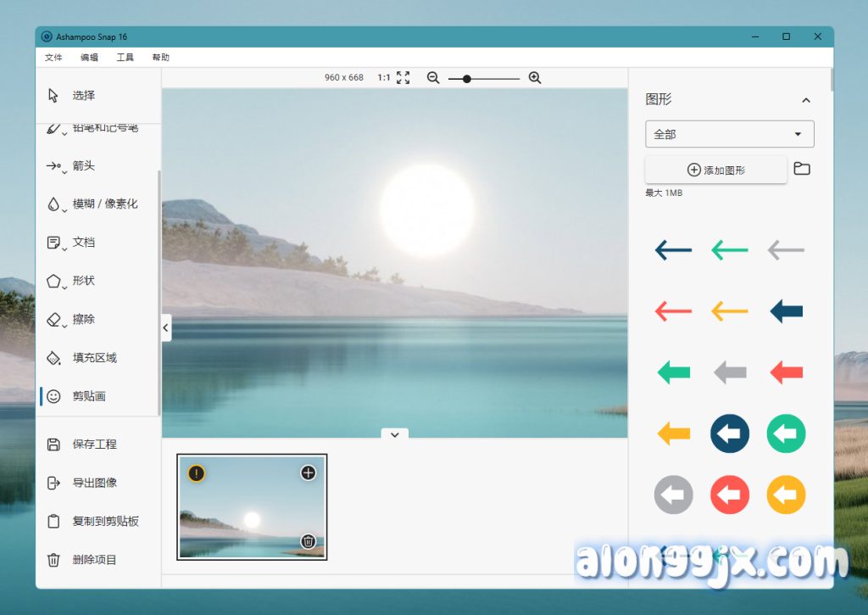Image resolution: width=868 pixels, height=615 pixels.
Task: Click the zoom out magnifier icon
Action: click(x=433, y=78)
